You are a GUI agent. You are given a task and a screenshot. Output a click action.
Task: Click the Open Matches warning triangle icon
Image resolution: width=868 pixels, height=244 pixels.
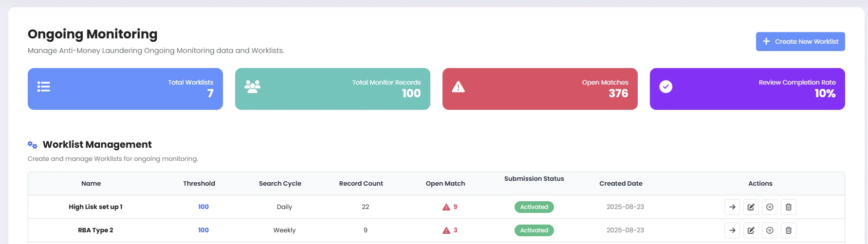click(x=458, y=87)
